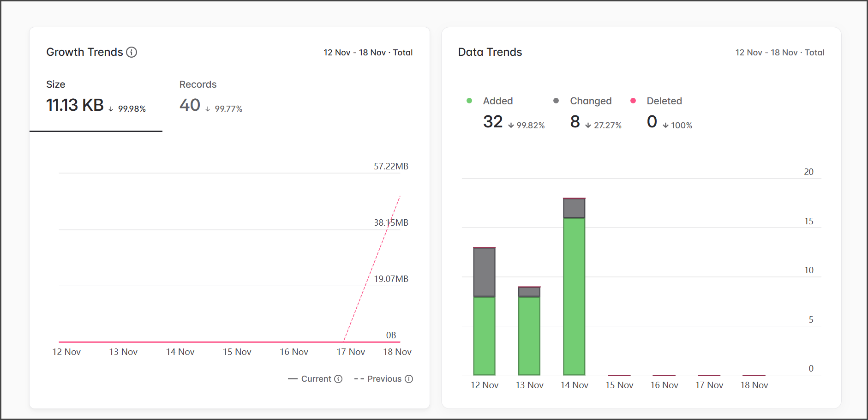Screen dimensions: 868x420
Task: Toggle the Deleted series legend dot
Action: click(x=633, y=101)
